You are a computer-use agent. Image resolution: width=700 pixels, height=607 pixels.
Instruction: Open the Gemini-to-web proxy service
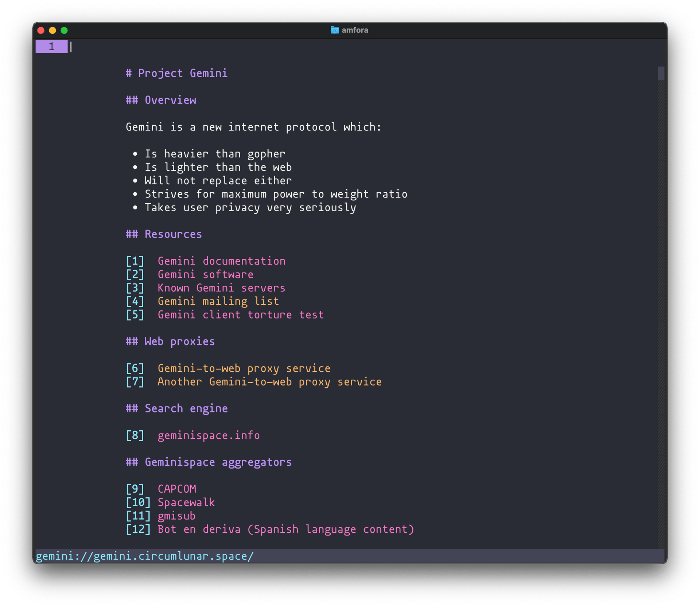pyautogui.click(x=244, y=368)
